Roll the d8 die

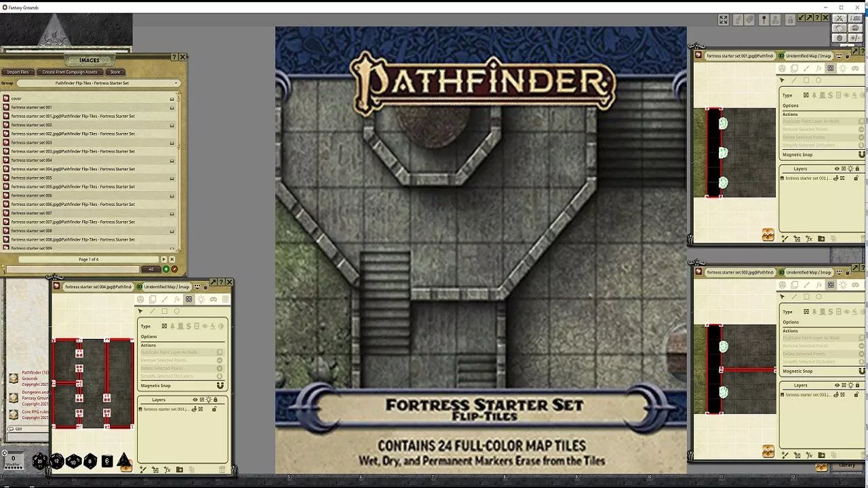(x=90, y=461)
